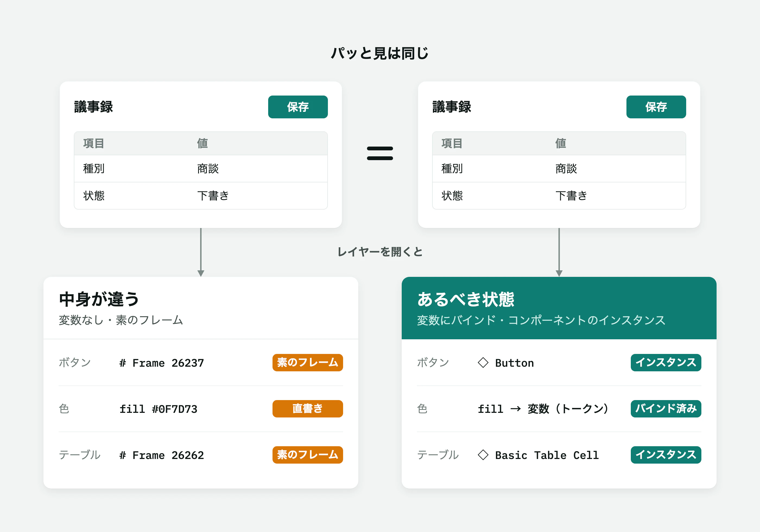Click the テーブル label in the 中身が違う panel
The width and height of the screenshot is (760, 532).
pos(80,455)
